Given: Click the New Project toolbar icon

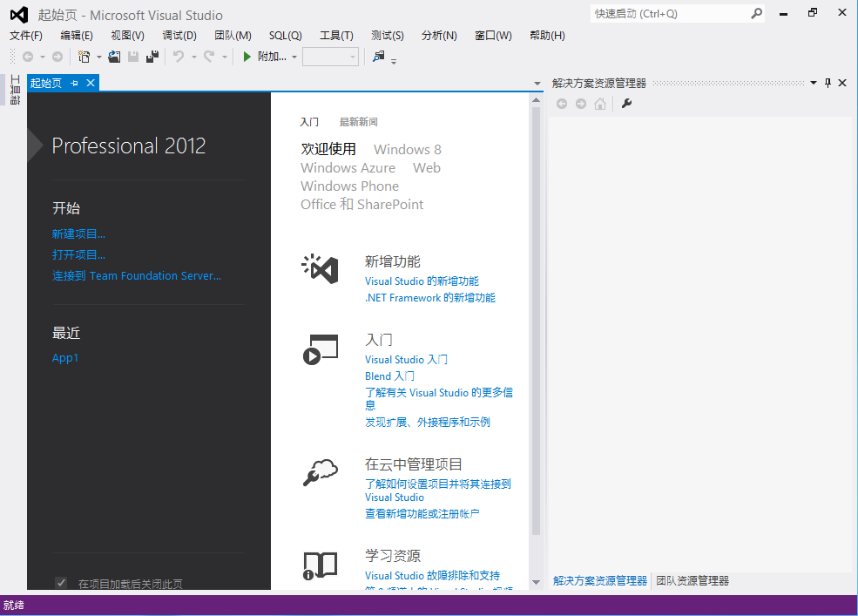Looking at the screenshot, I should click(84, 57).
